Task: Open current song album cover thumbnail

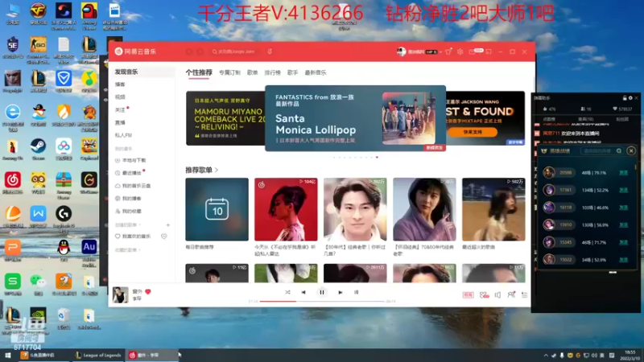Action: [x=120, y=294]
